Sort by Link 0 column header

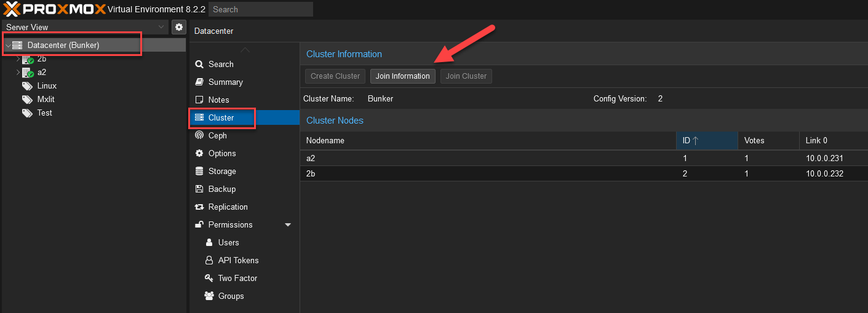834,140
